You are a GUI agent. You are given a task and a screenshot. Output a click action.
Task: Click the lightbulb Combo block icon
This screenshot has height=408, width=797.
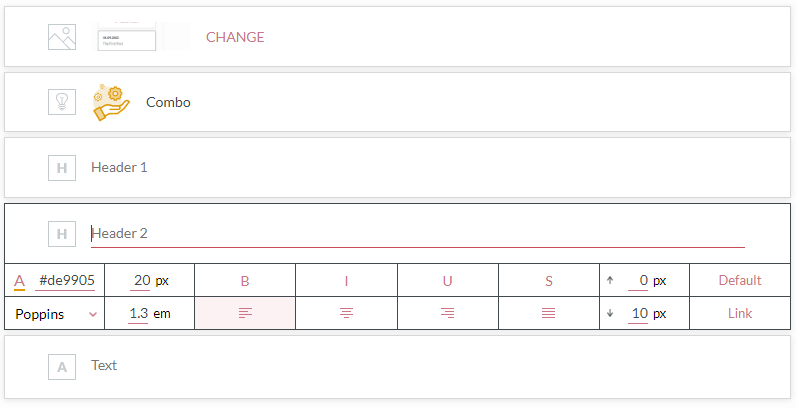[x=62, y=102]
